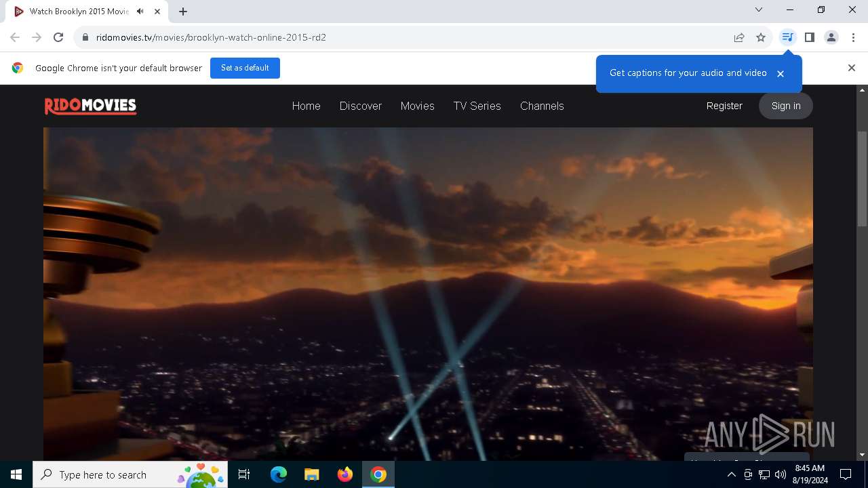Click the Sign in button

[x=786, y=106]
